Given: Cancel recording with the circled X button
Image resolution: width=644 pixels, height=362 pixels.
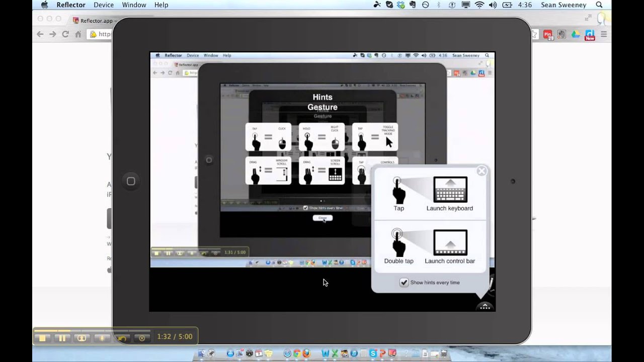Looking at the screenshot, I should pyautogui.click(x=142, y=338).
